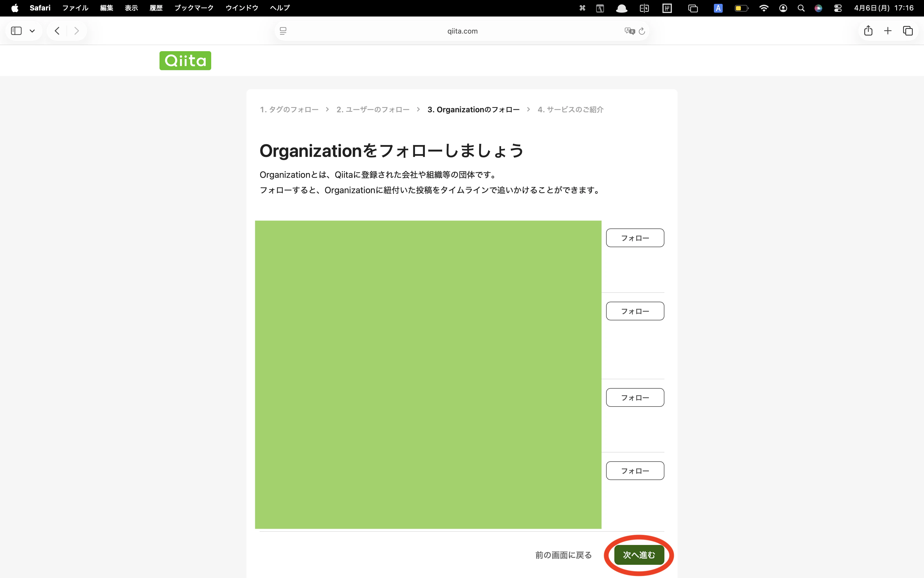Open the ブックマーク menu
Screen dimensions: 924x578
[x=194, y=8]
